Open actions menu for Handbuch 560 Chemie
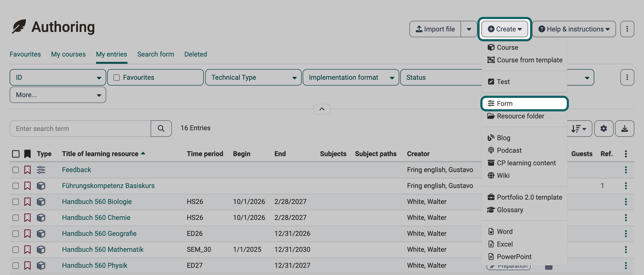 tap(626, 217)
